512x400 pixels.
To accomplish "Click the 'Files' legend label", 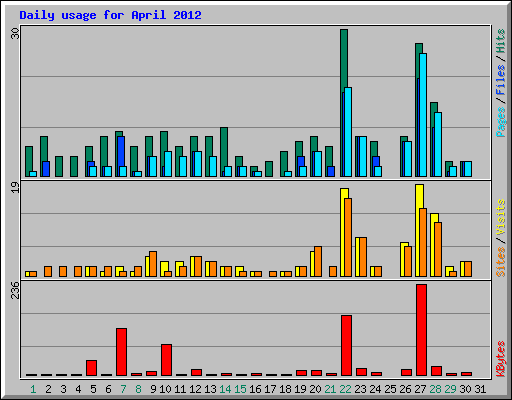I will (x=501, y=80).
